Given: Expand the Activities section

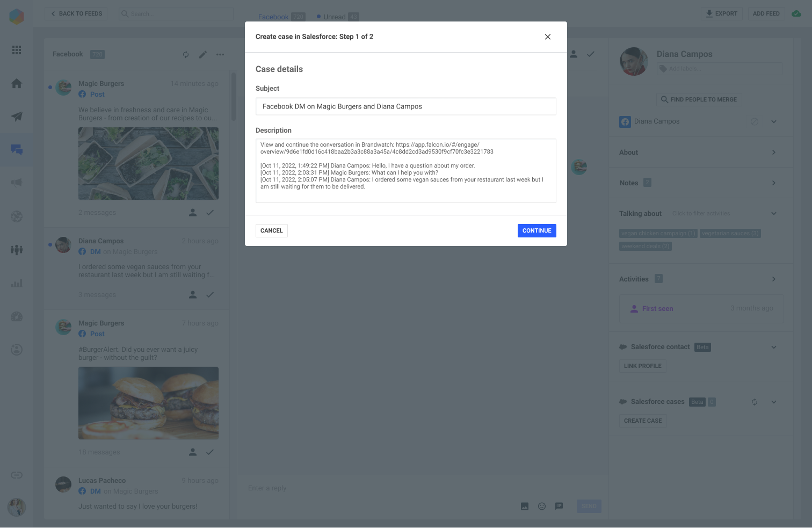Looking at the screenshot, I should (774, 279).
